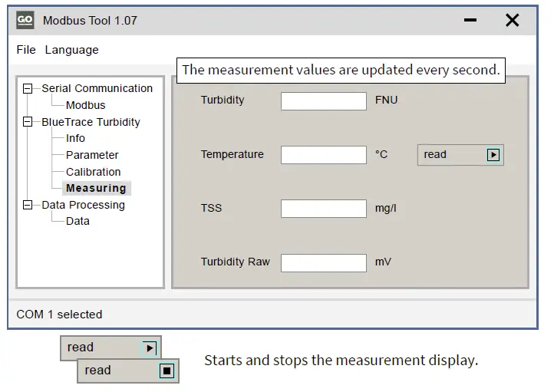The height and width of the screenshot is (392, 554).
Task: Click the Turbidity Raw label
Action: tap(236, 262)
